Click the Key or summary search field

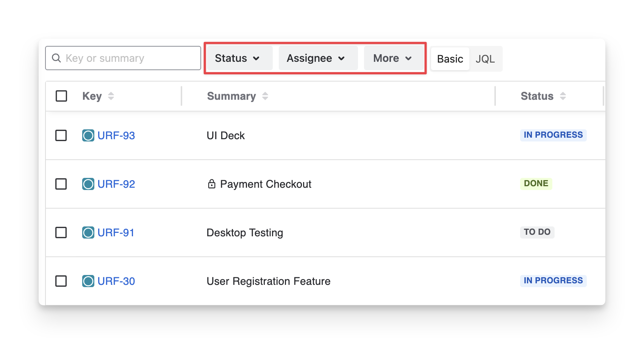pyautogui.click(x=129, y=58)
